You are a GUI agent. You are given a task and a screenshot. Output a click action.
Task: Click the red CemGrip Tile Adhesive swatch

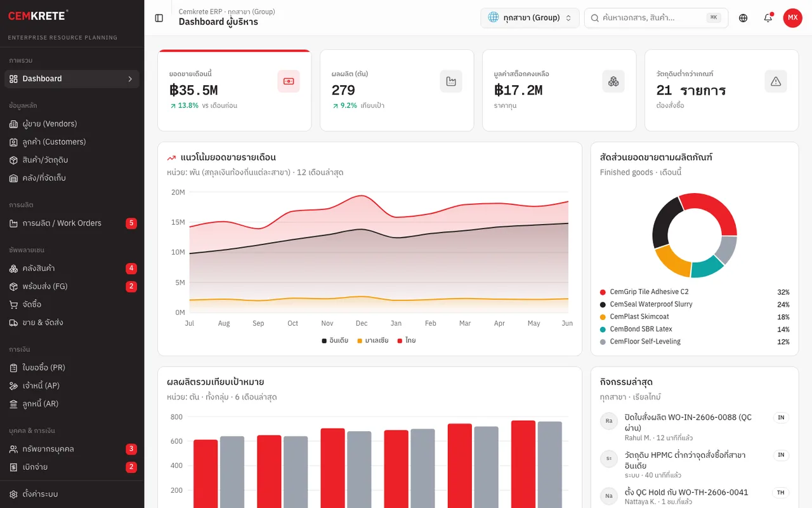tap(603, 292)
